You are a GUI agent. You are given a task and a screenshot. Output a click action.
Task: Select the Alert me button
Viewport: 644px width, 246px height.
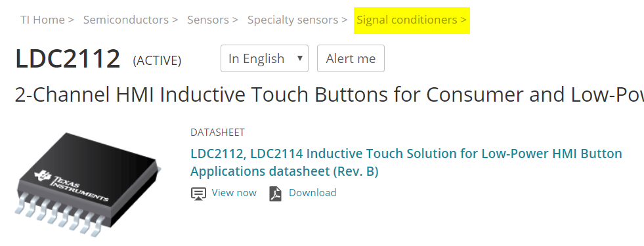point(351,58)
